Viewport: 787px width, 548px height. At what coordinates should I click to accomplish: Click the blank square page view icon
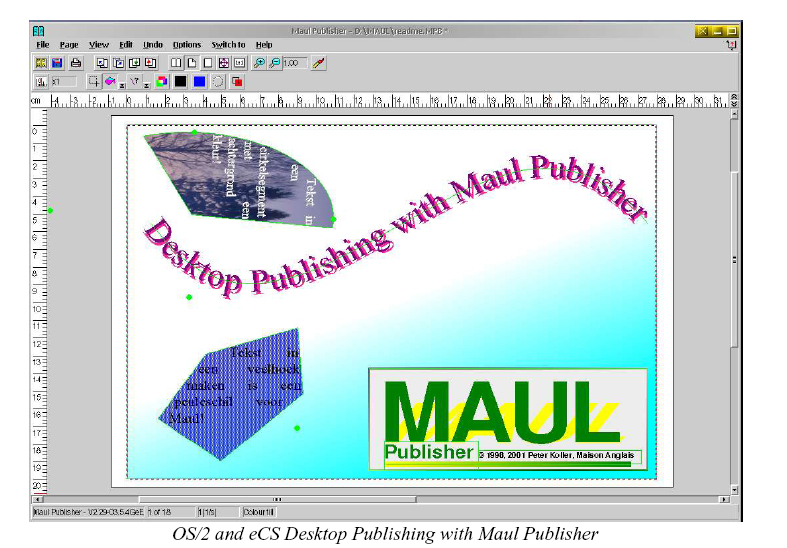[x=208, y=63]
